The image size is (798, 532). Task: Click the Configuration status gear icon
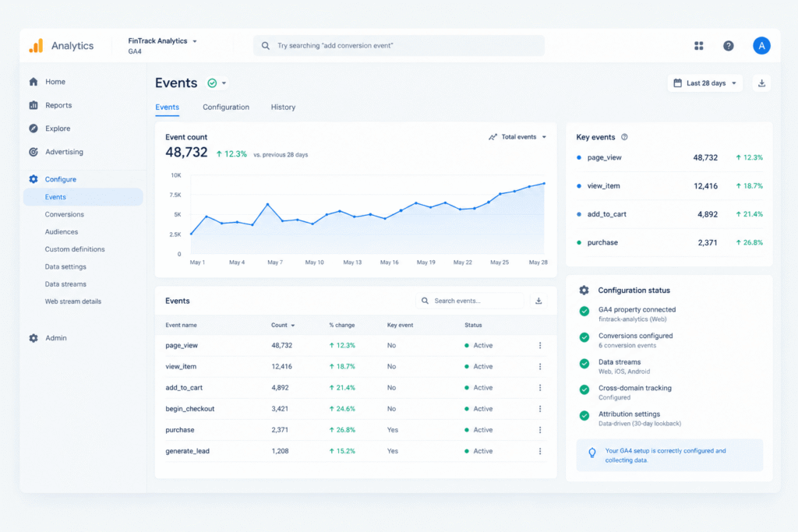click(584, 291)
